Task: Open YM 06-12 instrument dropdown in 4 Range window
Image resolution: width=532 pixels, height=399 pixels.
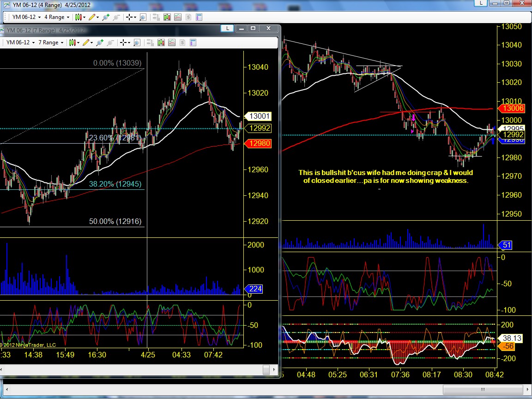Action: [26, 17]
